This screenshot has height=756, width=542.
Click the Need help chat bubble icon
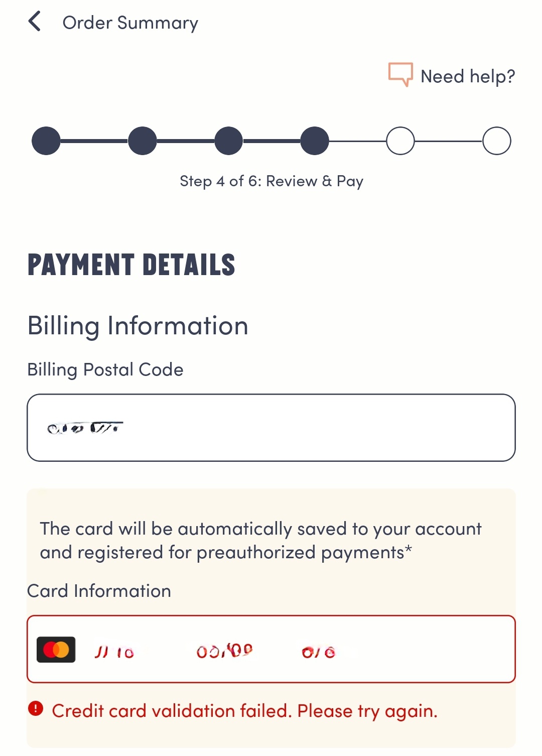400,75
